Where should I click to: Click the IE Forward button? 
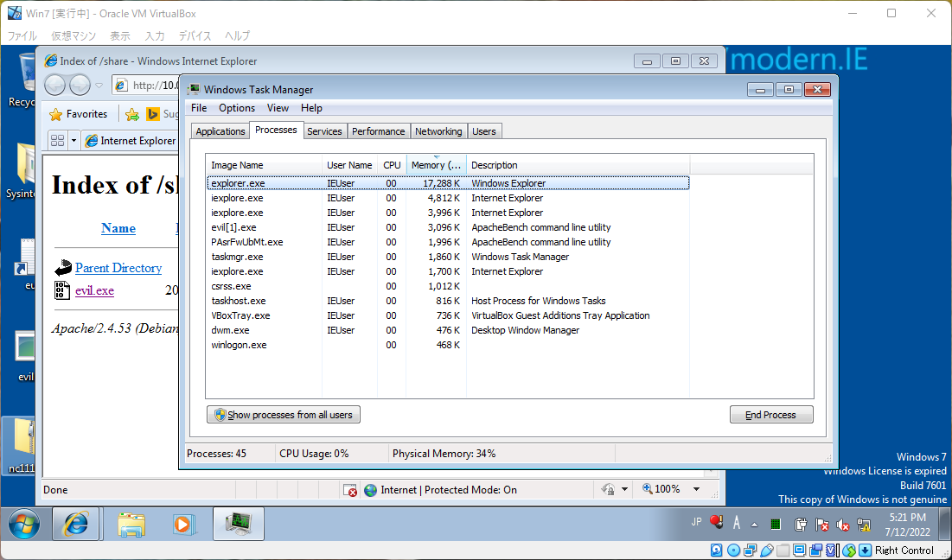(x=80, y=85)
